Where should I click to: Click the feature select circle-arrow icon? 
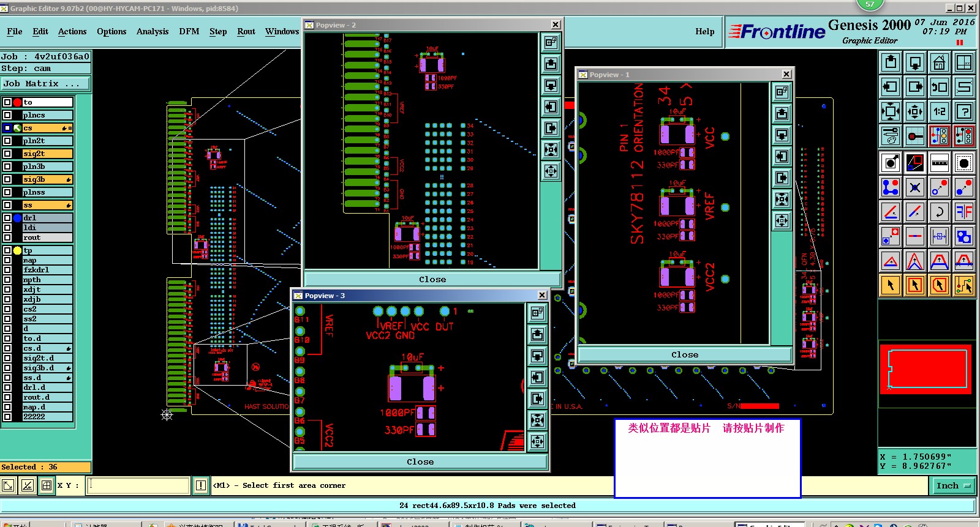tap(891, 163)
